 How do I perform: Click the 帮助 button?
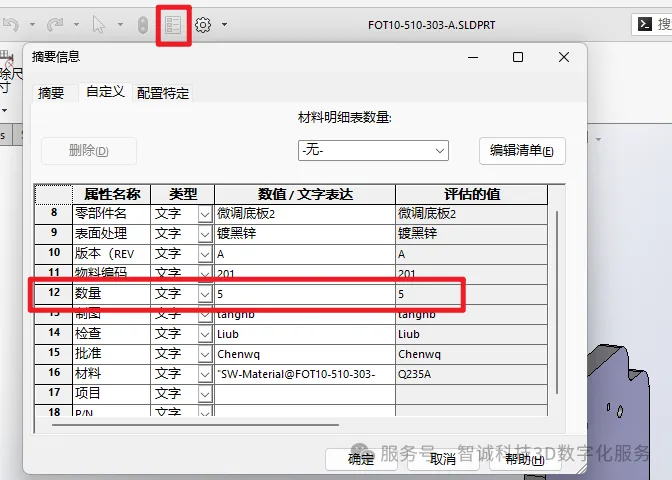point(525,459)
